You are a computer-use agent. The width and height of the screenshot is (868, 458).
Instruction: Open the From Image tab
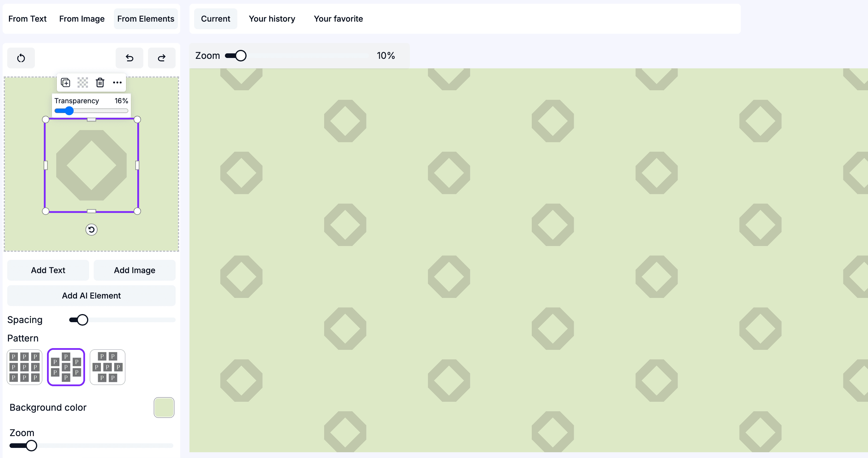pos(82,19)
